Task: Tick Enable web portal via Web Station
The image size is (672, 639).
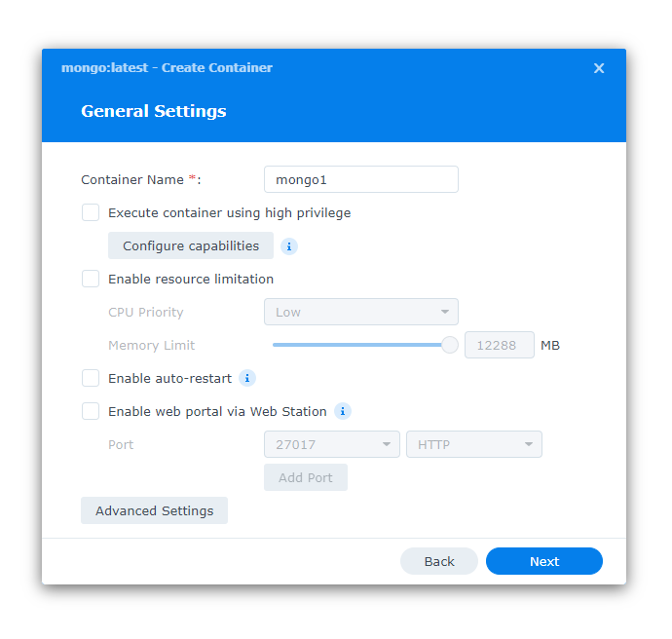Action: point(91,411)
